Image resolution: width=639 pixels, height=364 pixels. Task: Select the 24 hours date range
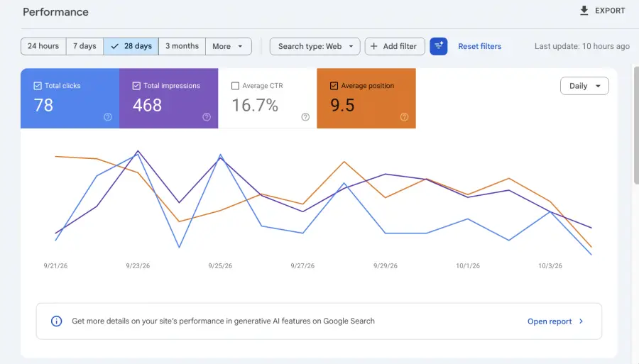[43, 46]
